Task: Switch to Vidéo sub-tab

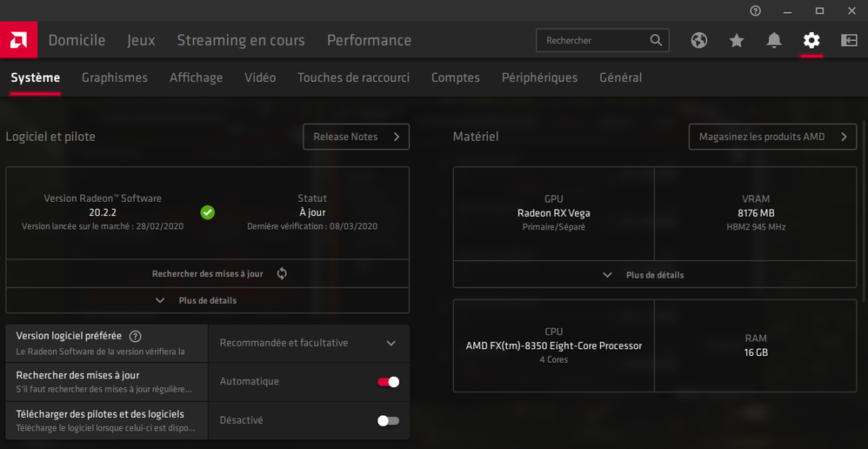Action: point(260,77)
